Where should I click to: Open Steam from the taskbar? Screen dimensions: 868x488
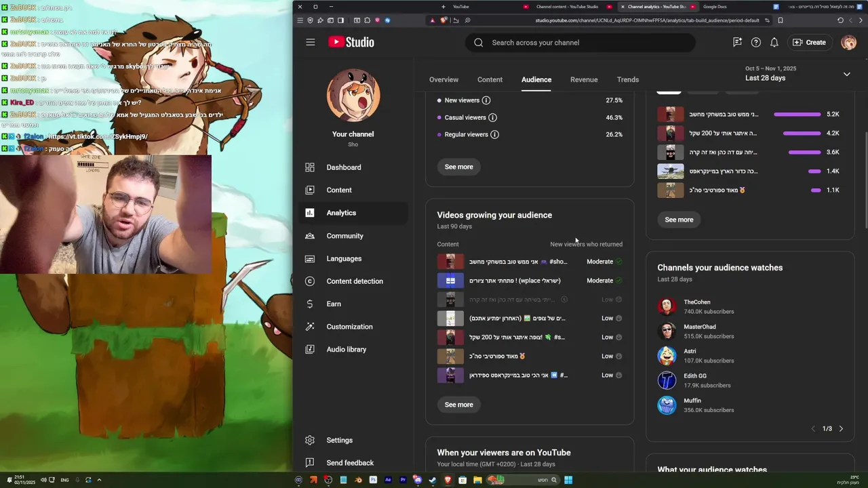tap(433, 480)
